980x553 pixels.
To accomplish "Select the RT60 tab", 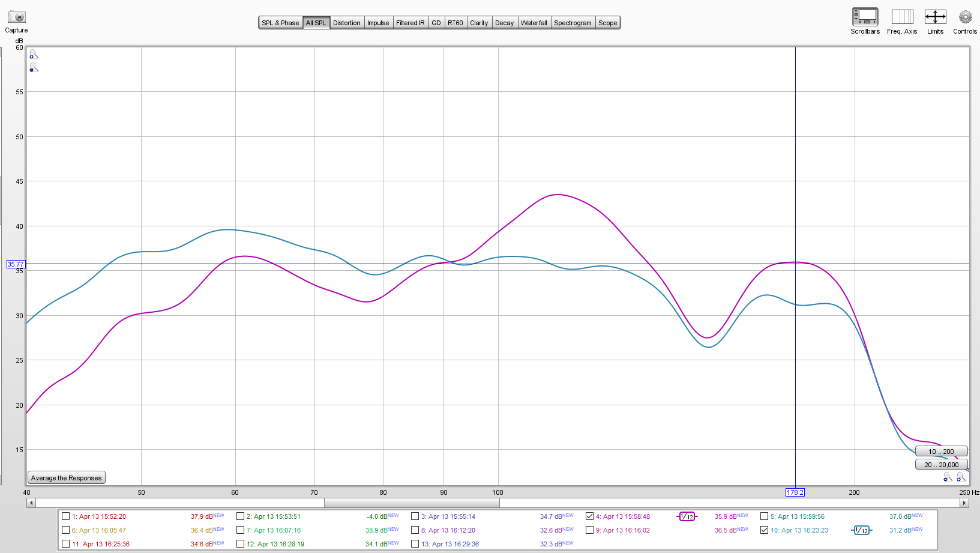I will point(455,23).
